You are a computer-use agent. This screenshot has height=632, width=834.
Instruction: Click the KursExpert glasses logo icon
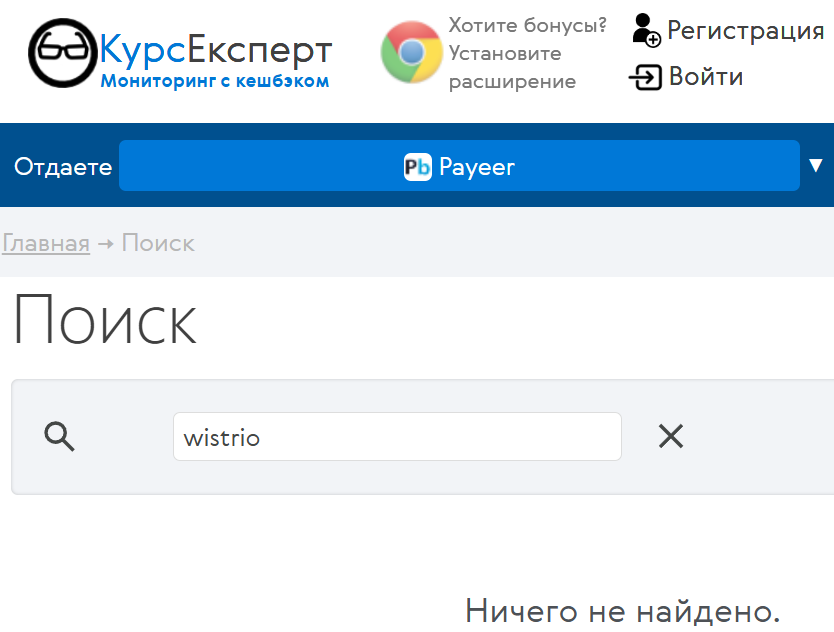[x=63, y=53]
